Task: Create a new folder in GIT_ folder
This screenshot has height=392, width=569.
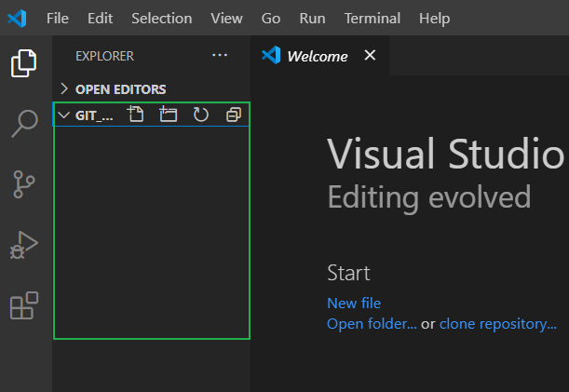Action: pyautogui.click(x=168, y=115)
